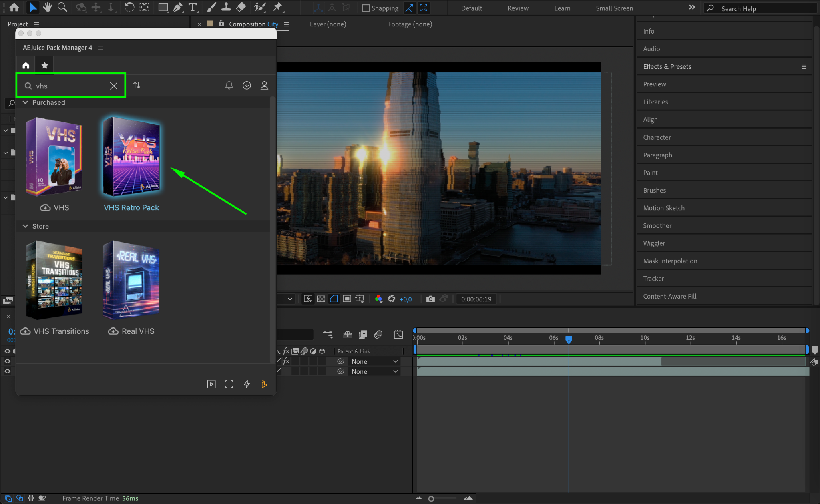Open the Effects & Presets panel
The height and width of the screenshot is (504, 820).
click(667, 66)
